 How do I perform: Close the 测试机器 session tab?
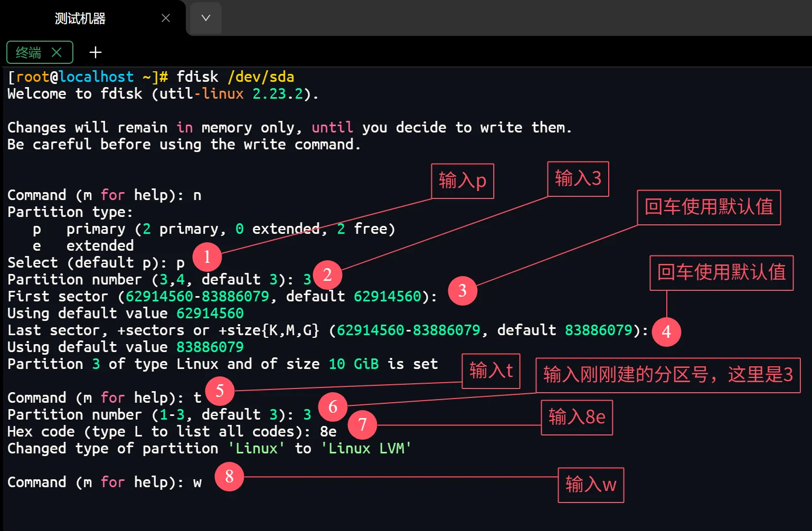166,18
